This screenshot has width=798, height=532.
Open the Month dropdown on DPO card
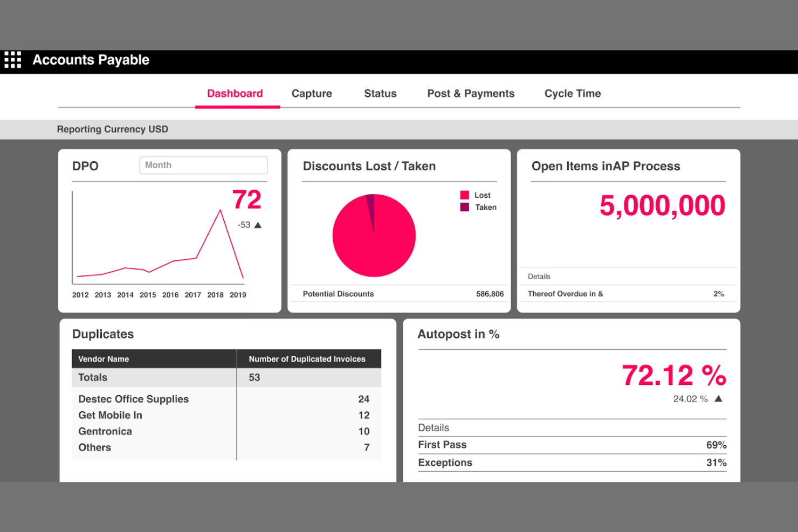tap(203, 165)
